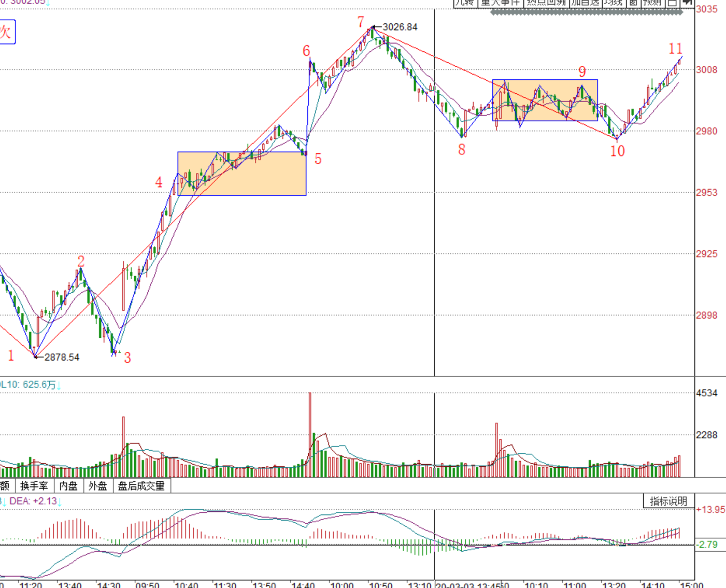Click the 11:20 time axis label
The height and width of the screenshot is (588, 726).
pyautogui.click(x=31, y=585)
